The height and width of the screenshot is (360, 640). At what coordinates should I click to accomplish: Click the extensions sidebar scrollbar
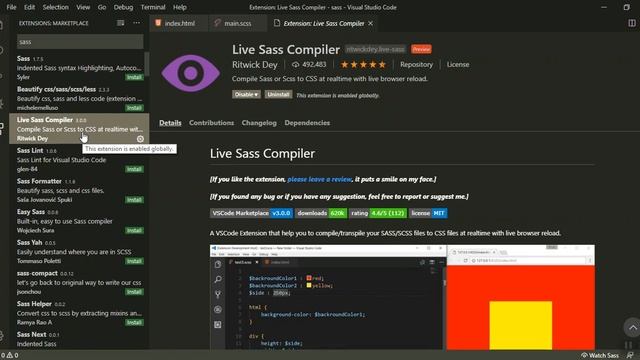(x=147, y=64)
